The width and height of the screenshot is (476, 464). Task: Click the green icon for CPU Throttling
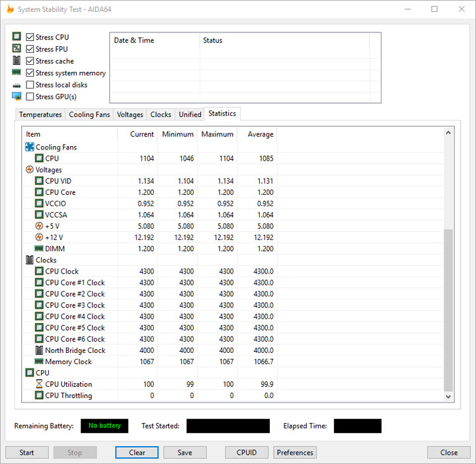[39, 395]
